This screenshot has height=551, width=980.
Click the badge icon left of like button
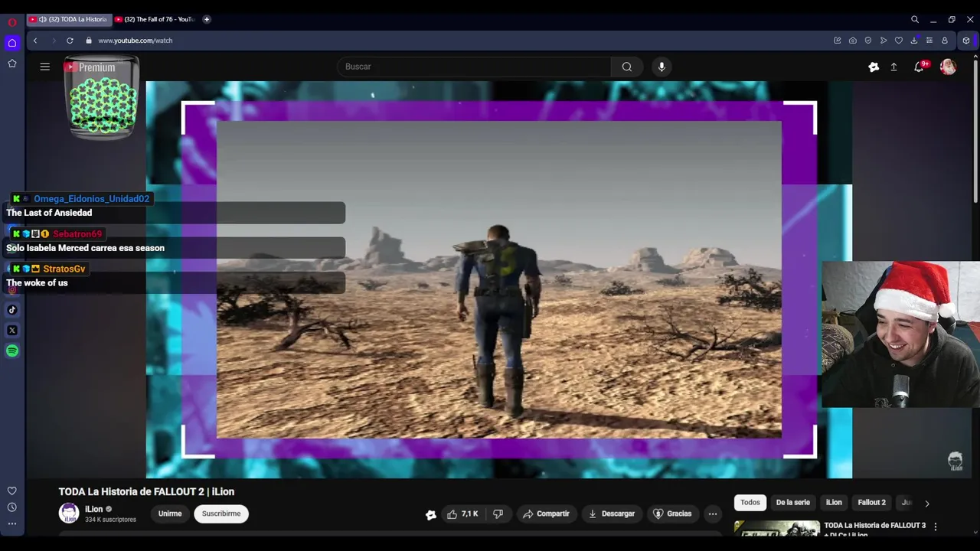431,515
